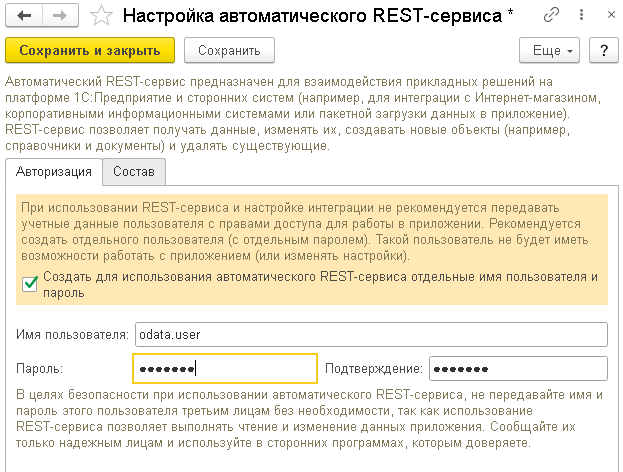Close the REST service settings form

click(x=611, y=15)
